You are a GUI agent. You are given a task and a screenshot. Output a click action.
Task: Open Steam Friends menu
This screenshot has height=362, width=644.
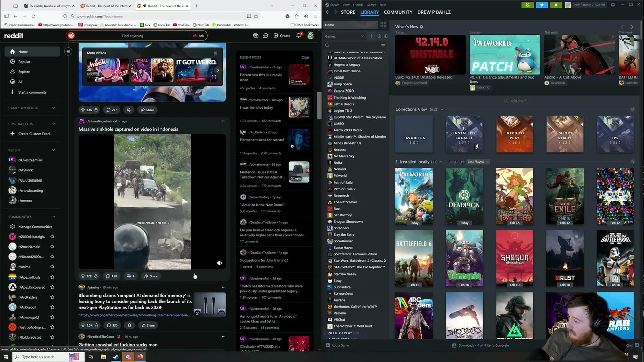(x=358, y=5)
